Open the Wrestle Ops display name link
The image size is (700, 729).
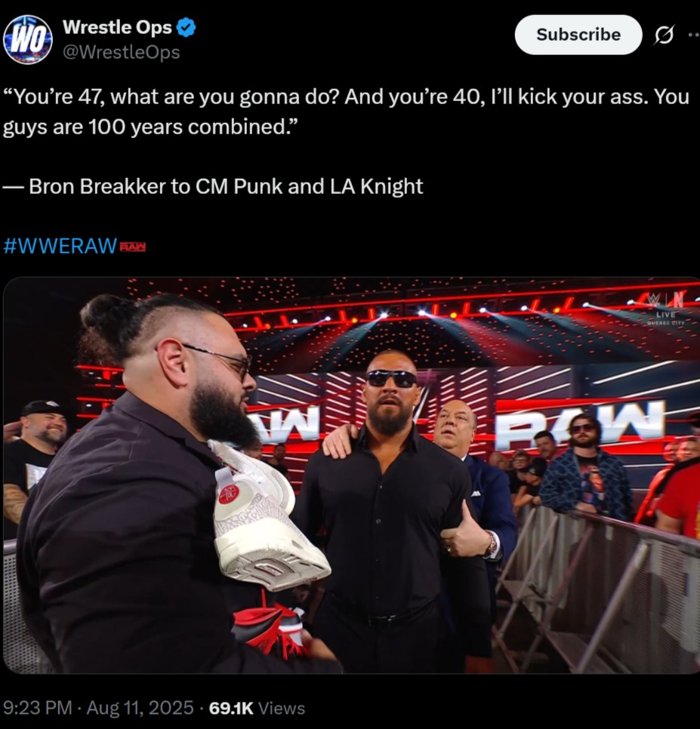[x=117, y=27]
